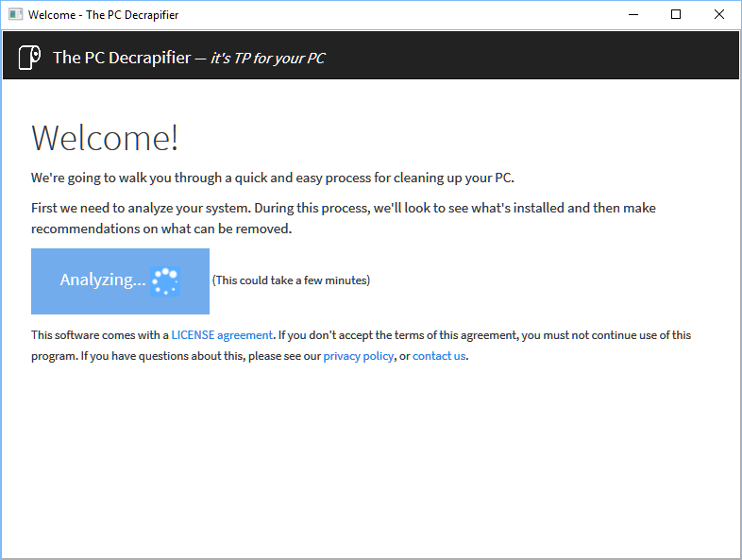Image resolution: width=742 pixels, height=560 pixels.
Task: Follow the contact us link
Action: click(439, 356)
